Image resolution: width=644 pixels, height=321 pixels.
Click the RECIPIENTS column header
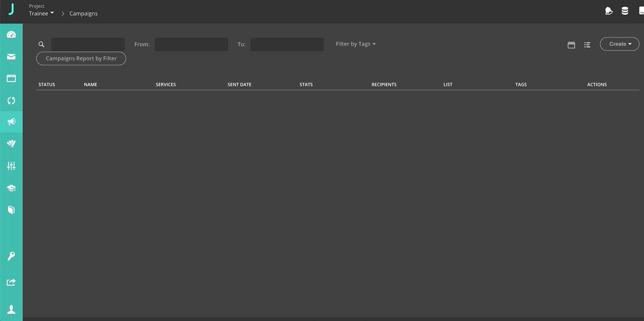384,84
